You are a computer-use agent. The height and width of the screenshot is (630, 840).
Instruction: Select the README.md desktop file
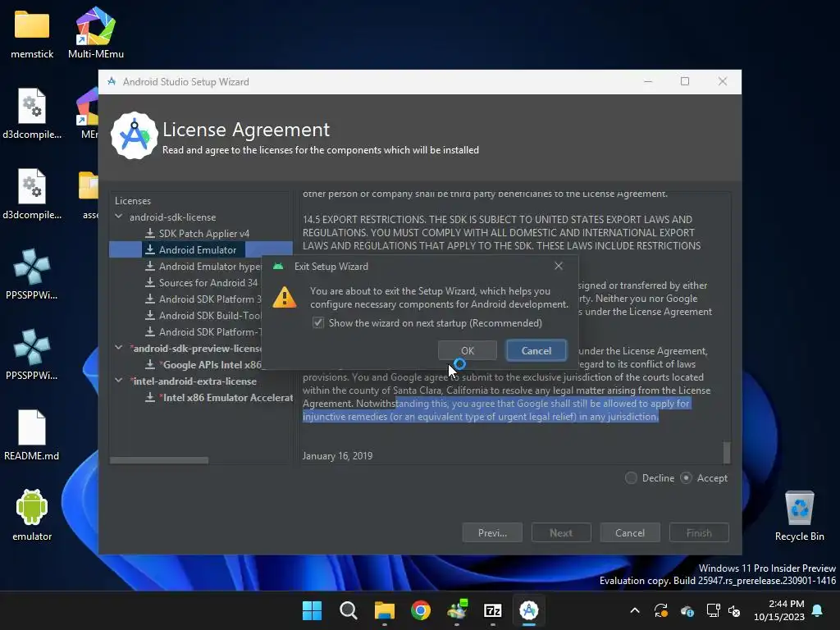pyautogui.click(x=32, y=436)
